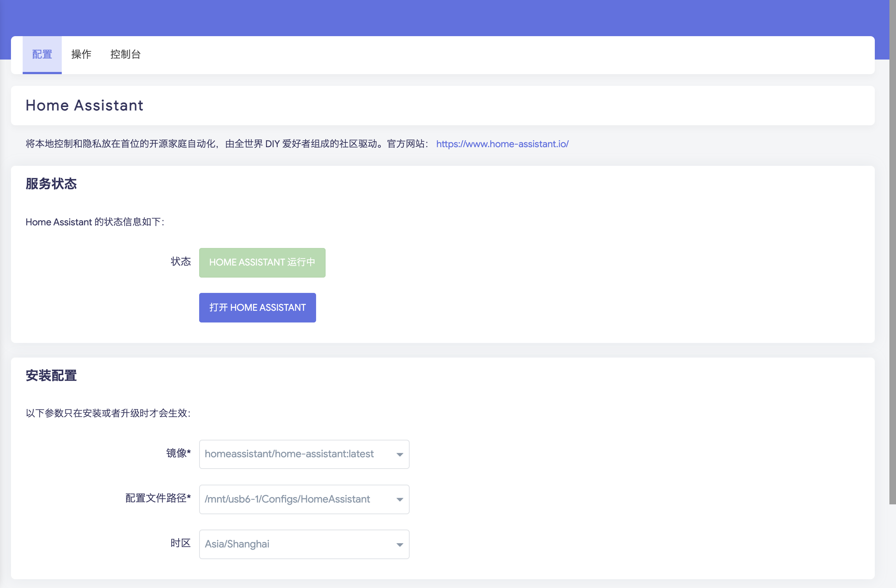Click the 配置文件路径* field label
The height and width of the screenshot is (588, 896).
pos(158,499)
